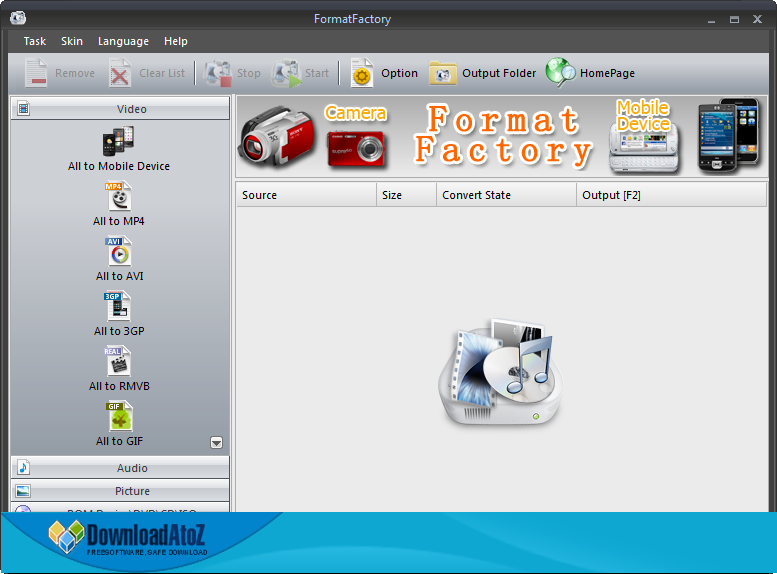Click the large Format Factory logo in task list
This screenshot has height=574, width=777.
(501, 372)
